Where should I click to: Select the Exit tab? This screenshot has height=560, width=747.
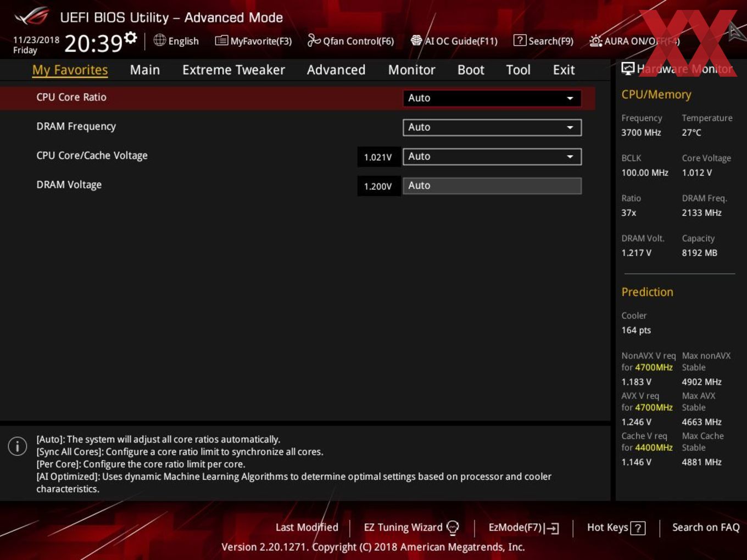564,70
